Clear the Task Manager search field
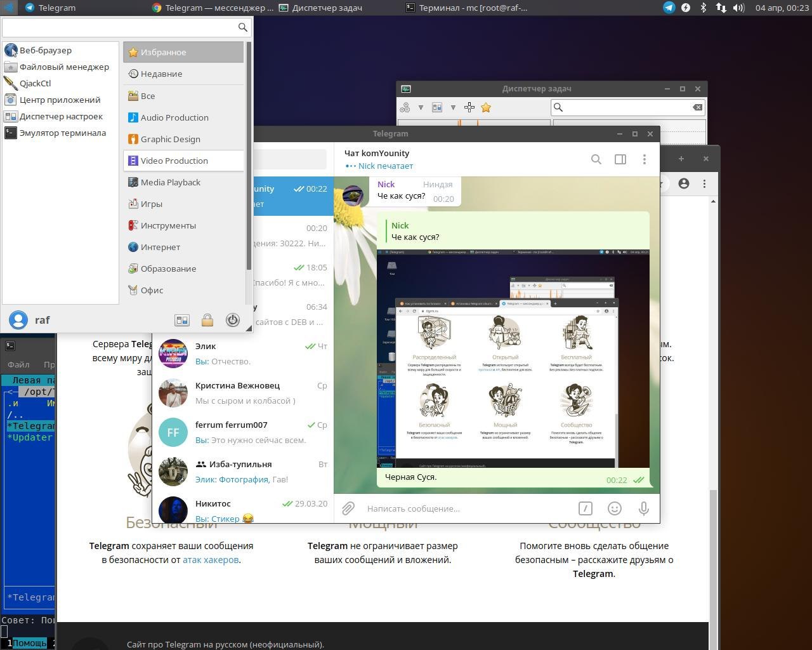 click(697, 107)
